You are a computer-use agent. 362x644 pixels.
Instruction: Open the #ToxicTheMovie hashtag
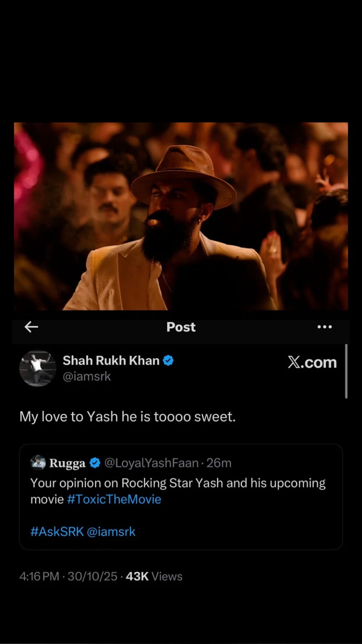tap(114, 499)
